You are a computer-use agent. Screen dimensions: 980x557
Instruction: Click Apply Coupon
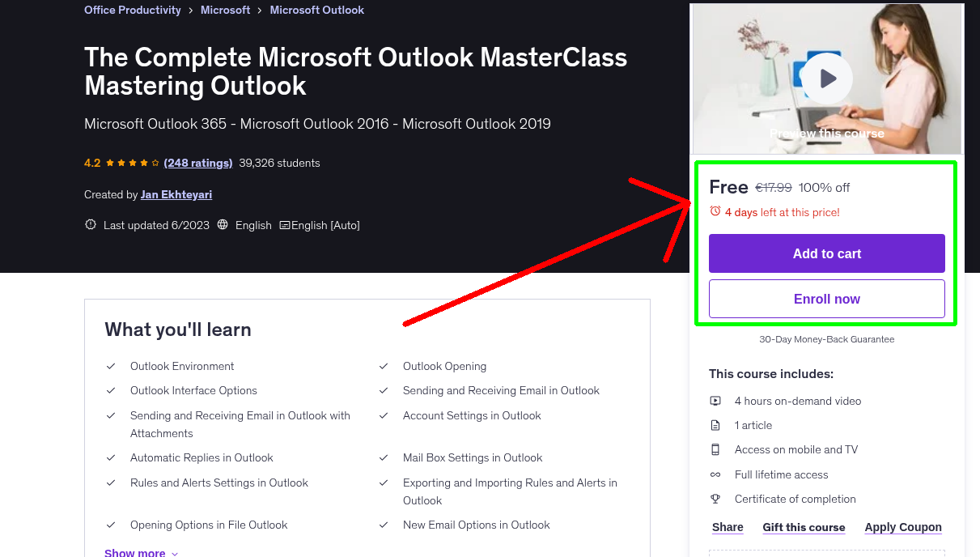coord(902,527)
